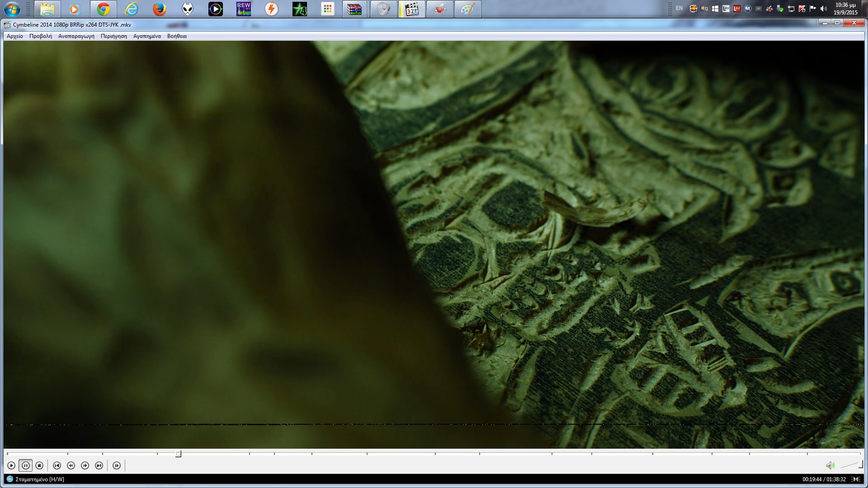Open the Προβολή menu
Viewport: 868px width, 488px height.
tap(41, 36)
